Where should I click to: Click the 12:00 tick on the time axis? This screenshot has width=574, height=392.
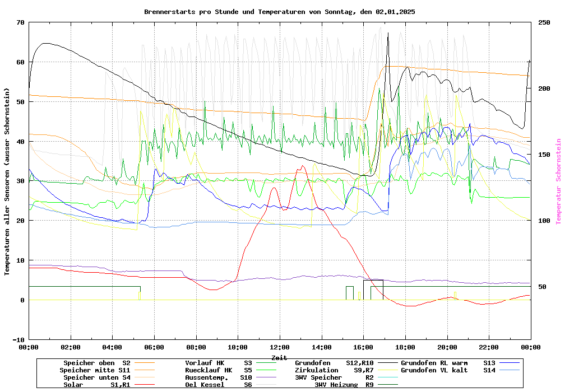(280, 347)
